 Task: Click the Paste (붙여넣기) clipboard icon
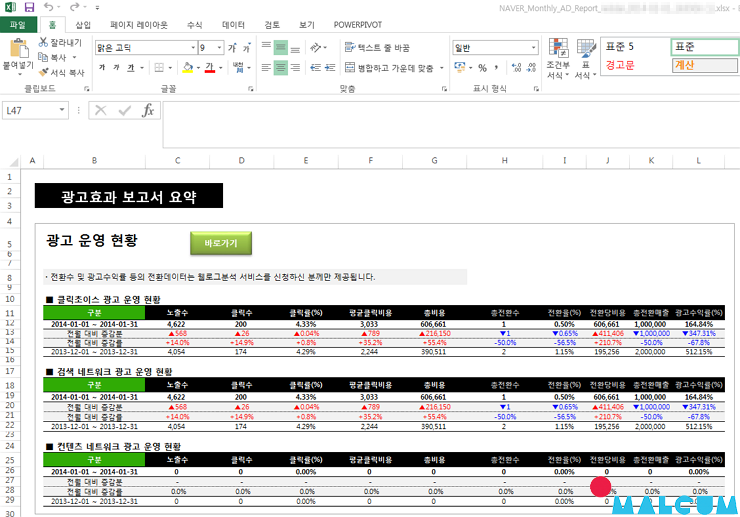click(17, 51)
